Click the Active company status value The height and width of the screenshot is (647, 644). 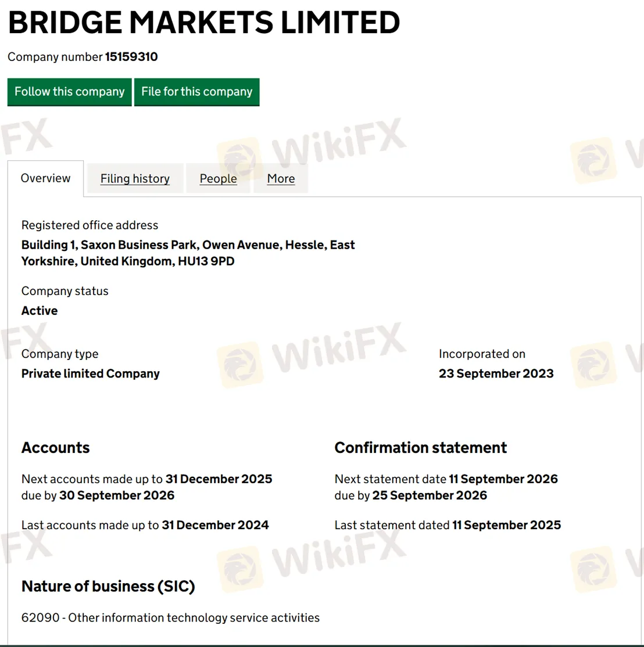40,311
